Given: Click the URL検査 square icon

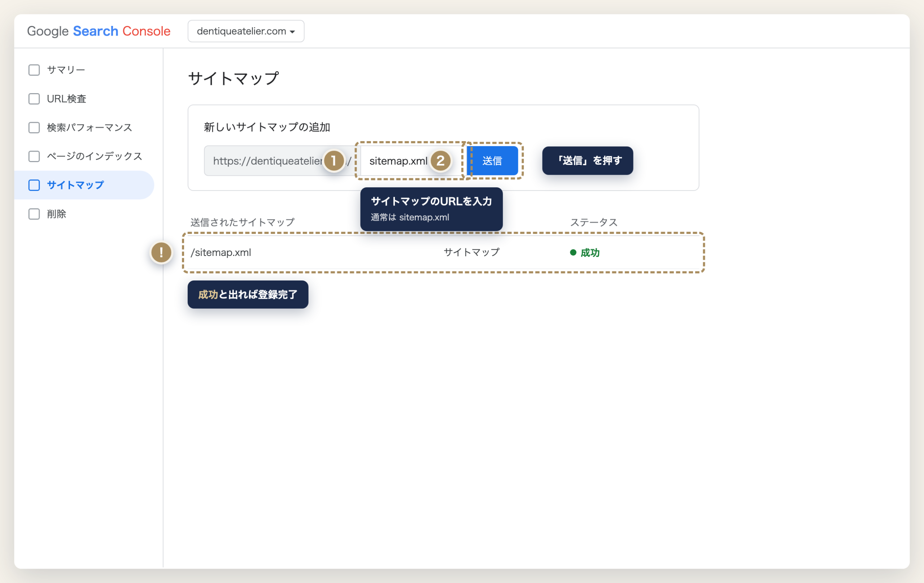Looking at the screenshot, I should (34, 99).
